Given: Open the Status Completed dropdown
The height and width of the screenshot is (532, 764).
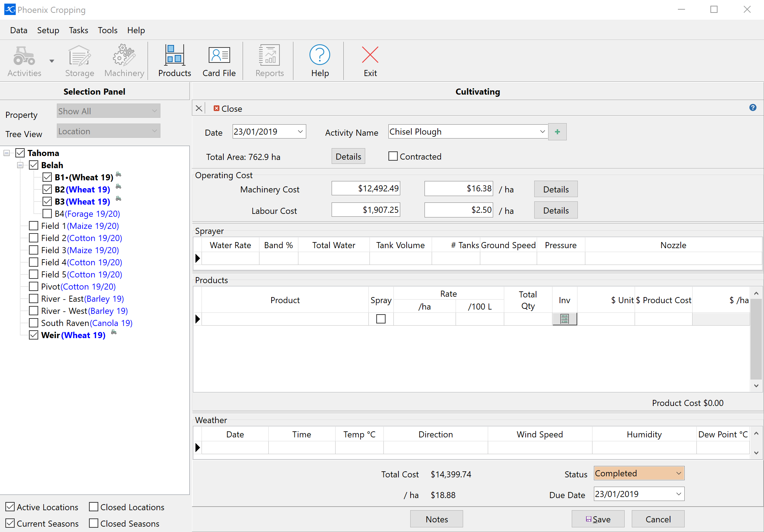Looking at the screenshot, I should click(679, 473).
